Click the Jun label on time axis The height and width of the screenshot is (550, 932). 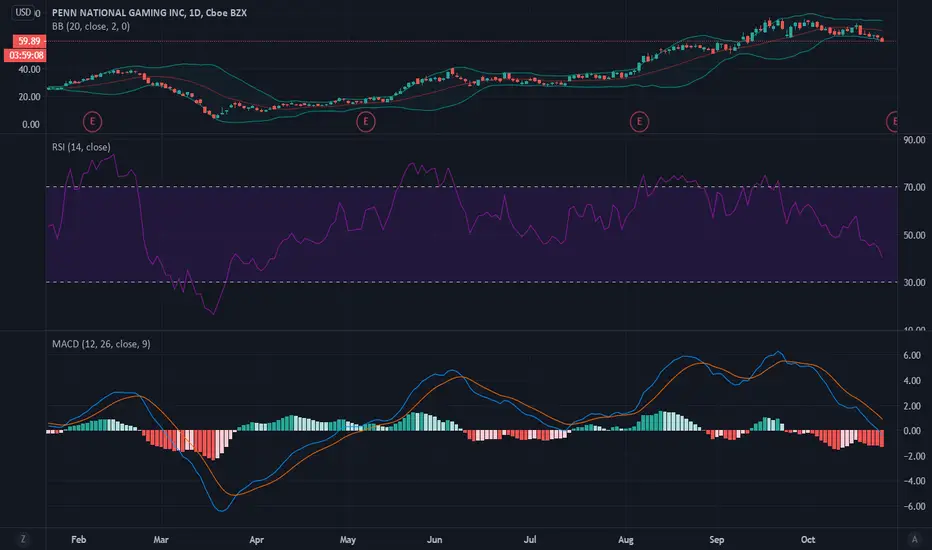434,540
